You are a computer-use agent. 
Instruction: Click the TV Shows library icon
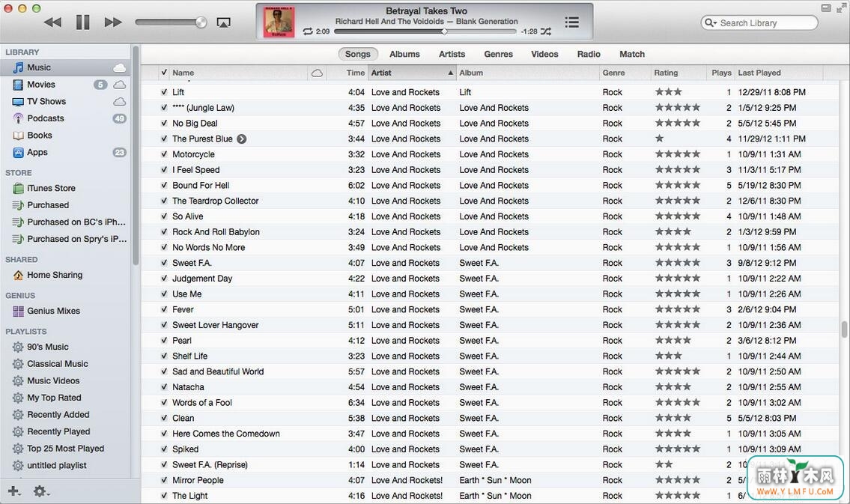pyautogui.click(x=18, y=101)
